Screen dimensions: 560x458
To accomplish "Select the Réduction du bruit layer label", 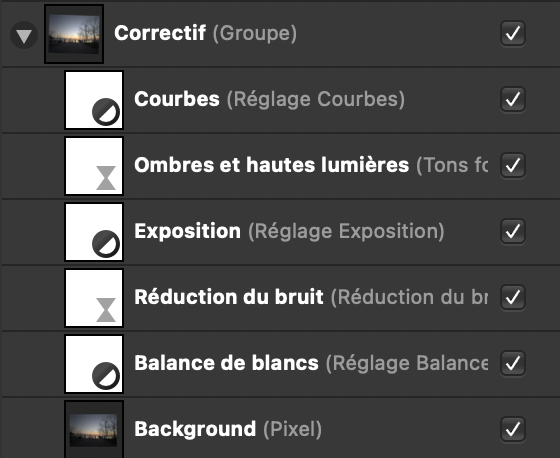I will (229, 297).
